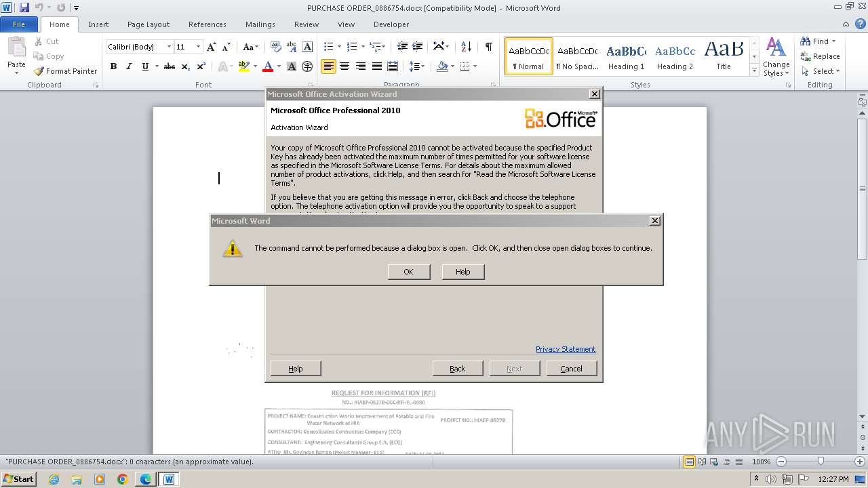Viewport: 868px width, 488px height.
Task: Click the Font Color icon
Action: click(x=268, y=66)
